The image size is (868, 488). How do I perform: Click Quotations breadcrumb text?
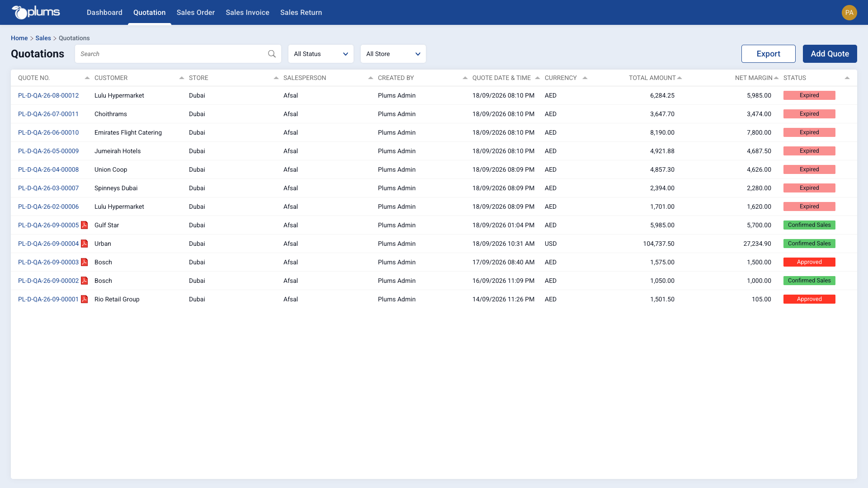(74, 38)
